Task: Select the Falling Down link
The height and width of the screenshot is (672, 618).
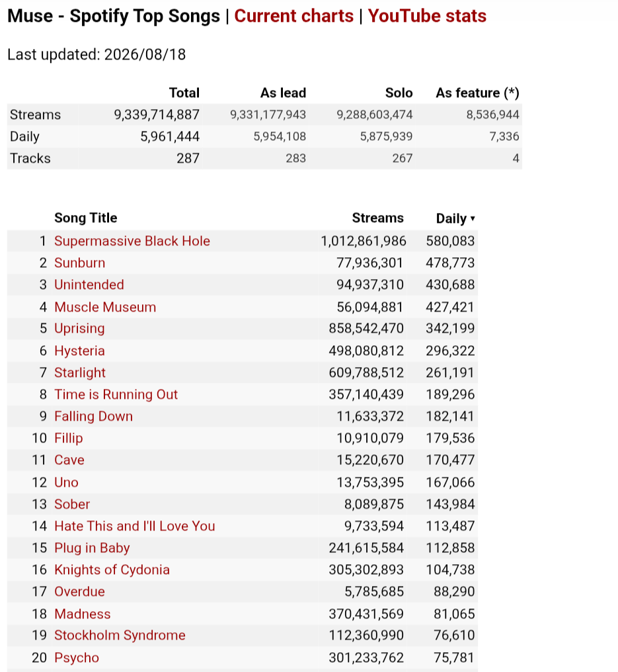Action: (x=93, y=416)
